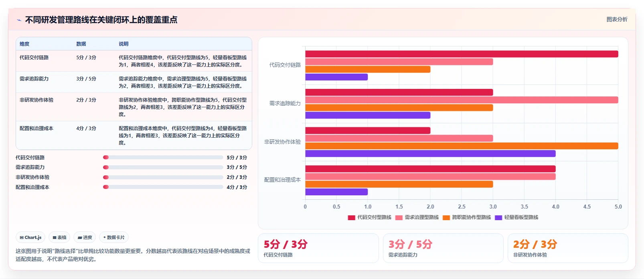This screenshot has width=644, height=279.
Task: Click the 代码交付链路 progress bar
Action: 163,157
